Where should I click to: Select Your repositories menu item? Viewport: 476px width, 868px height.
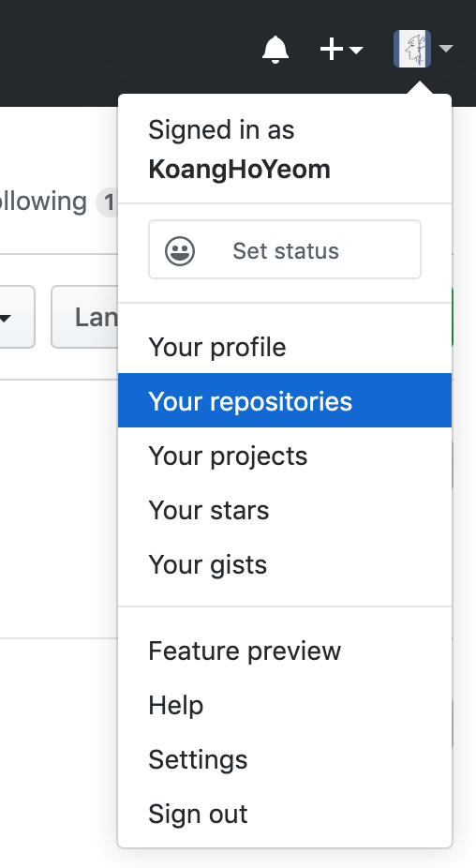tap(285, 401)
